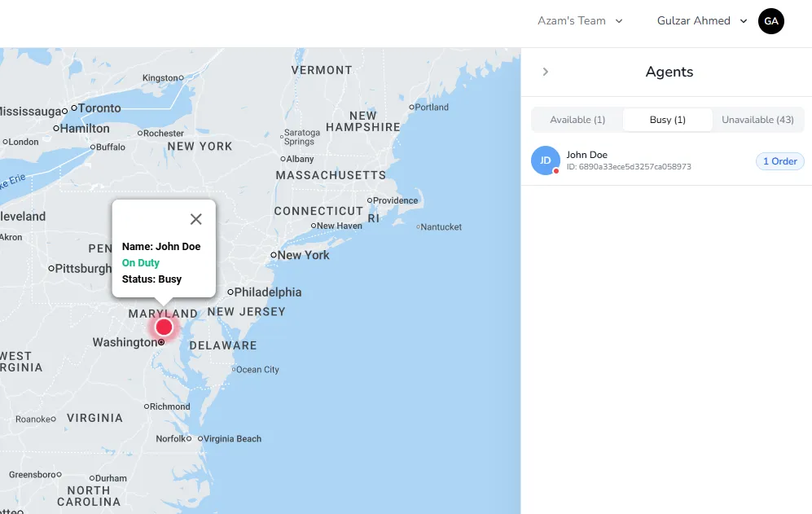Click the DELAWARE state label on map
Image resolution: width=812 pixels, height=514 pixels.
point(223,345)
